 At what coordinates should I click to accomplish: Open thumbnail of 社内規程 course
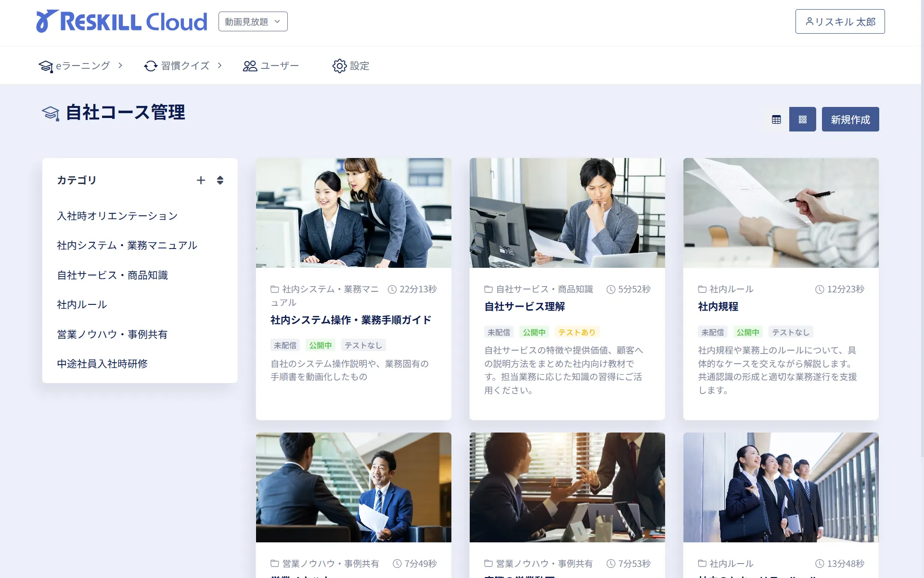pos(781,213)
